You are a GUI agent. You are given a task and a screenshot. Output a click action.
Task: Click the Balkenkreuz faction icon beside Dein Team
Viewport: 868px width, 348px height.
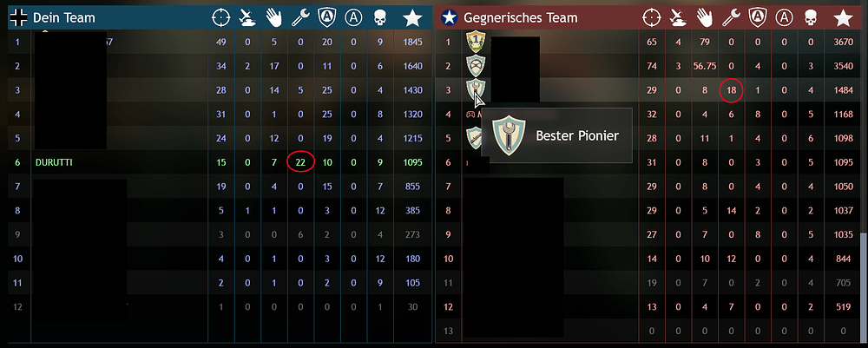(x=18, y=17)
